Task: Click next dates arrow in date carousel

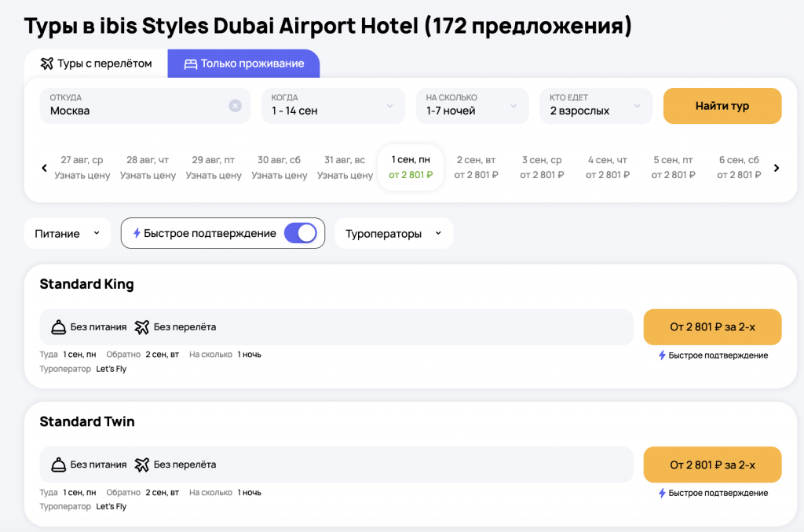Action: tap(776, 168)
